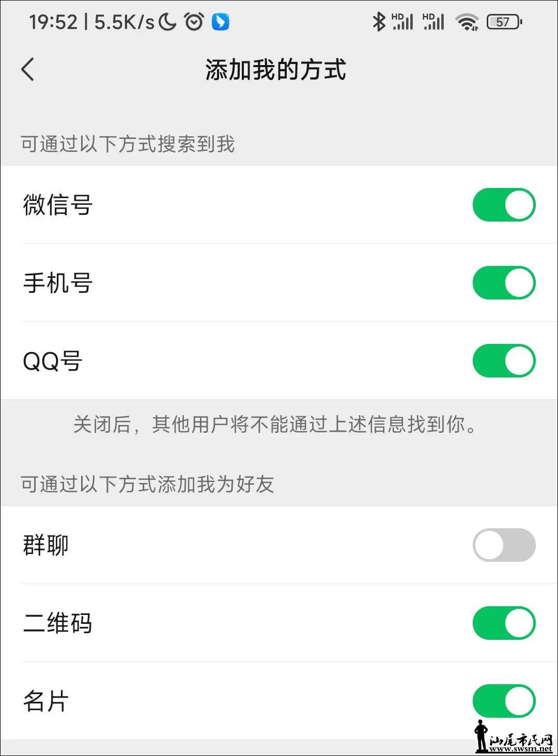Tap the Bluetooth status icon

(379, 22)
